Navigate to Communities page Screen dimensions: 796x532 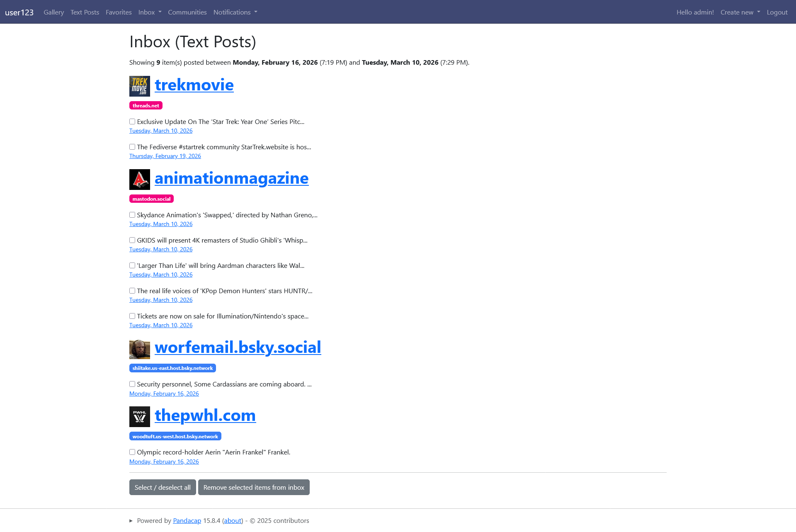click(187, 12)
